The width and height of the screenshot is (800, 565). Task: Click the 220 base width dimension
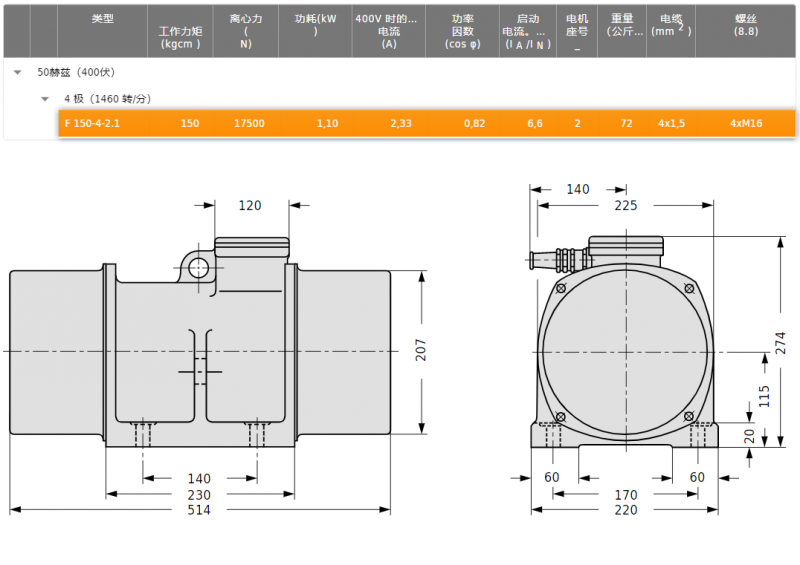point(626,510)
